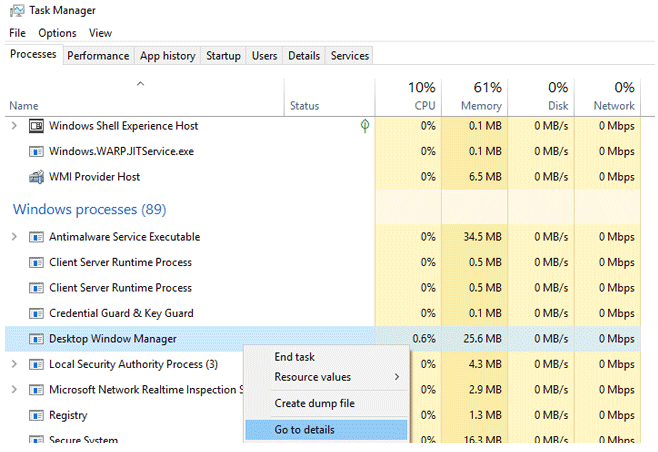Click the Windows.WARP.JITService.exe process icon
658x452 pixels.
pos(36,152)
